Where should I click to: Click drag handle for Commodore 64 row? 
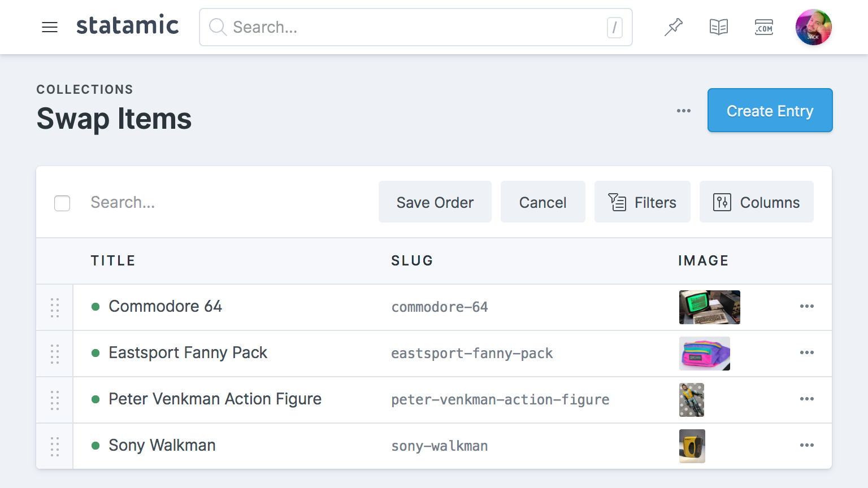click(55, 307)
